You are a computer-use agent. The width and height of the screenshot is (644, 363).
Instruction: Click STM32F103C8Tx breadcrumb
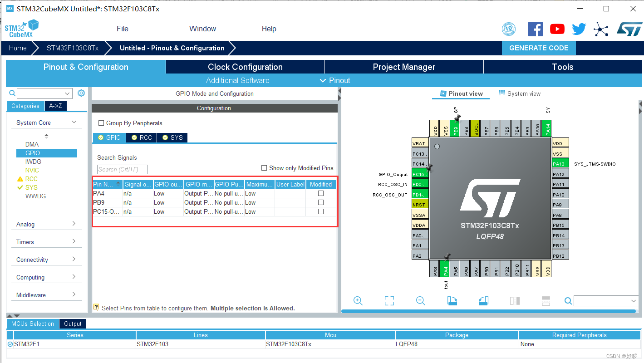(x=73, y=48)
